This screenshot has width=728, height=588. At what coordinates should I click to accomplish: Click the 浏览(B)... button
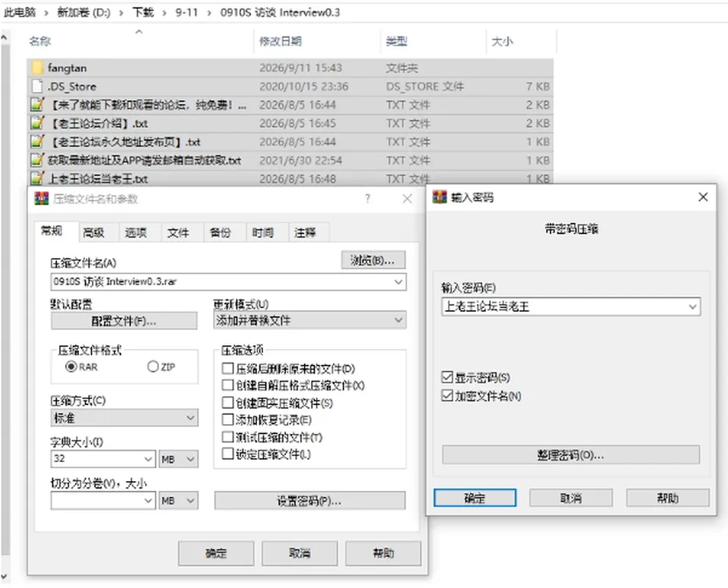coord(373,260)
